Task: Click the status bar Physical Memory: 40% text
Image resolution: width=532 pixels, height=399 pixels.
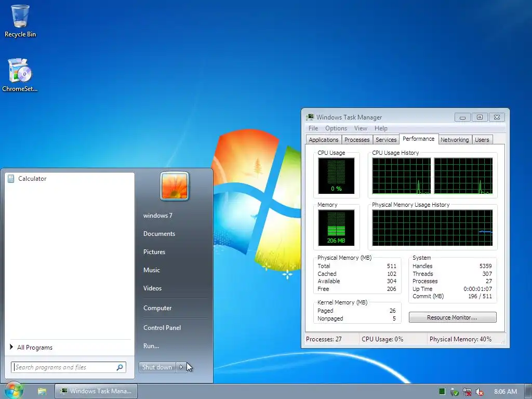Action: (460, 339)
